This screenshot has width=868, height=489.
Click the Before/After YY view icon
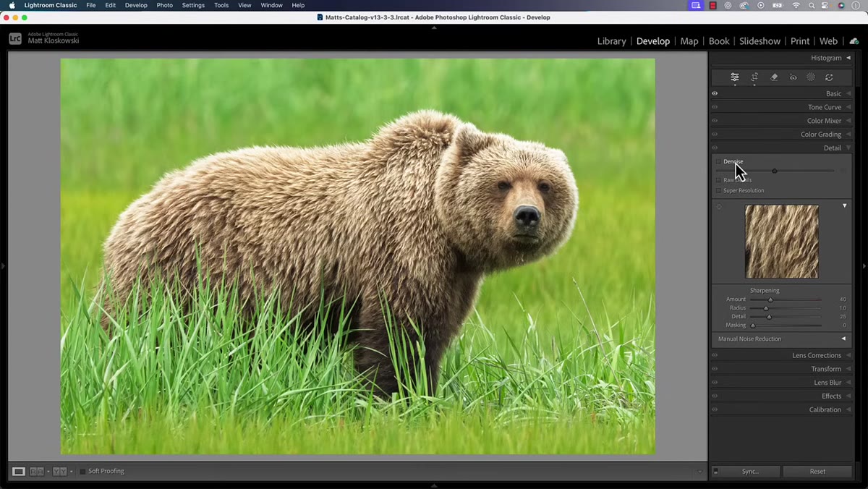click(60, 472)
